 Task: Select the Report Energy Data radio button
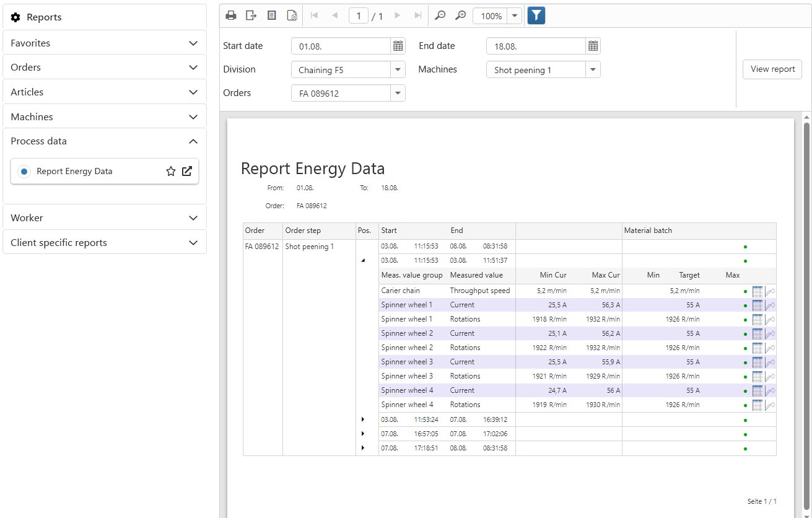pyautogui.click(x=24, y=172)
